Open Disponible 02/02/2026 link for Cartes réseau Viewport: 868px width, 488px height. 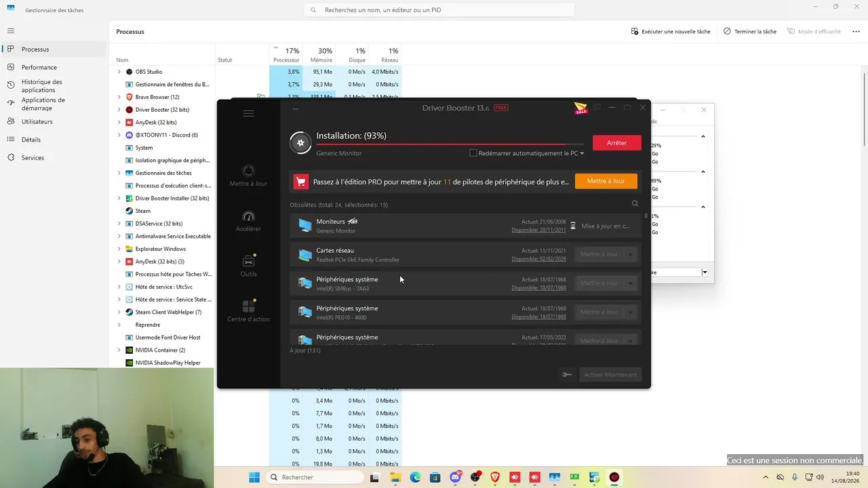coord(538,260)
